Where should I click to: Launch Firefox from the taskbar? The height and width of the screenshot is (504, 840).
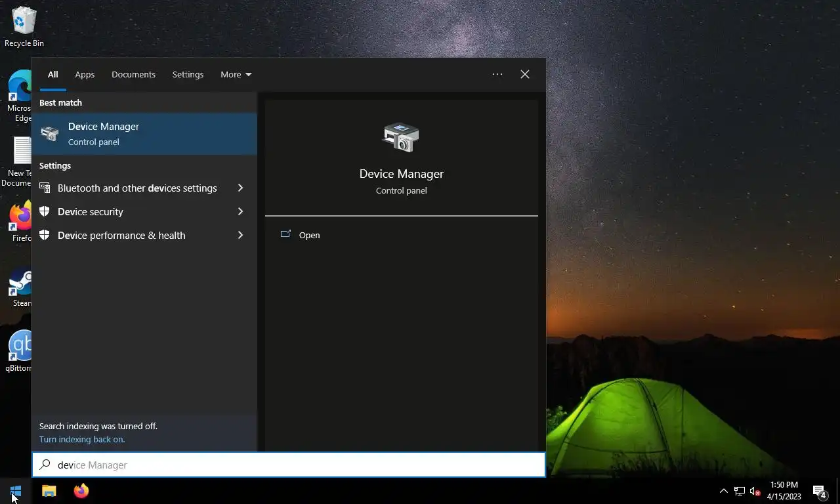(81, 491)
